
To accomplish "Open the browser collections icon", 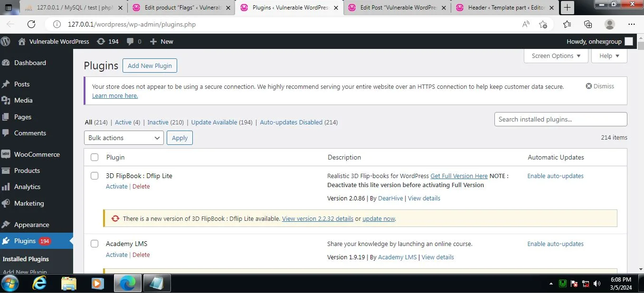I will (588, 24).
